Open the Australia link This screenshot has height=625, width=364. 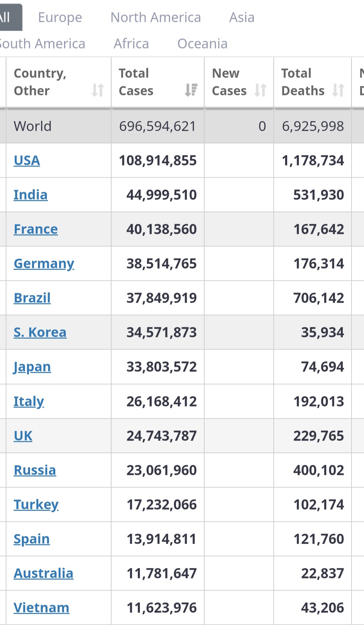click(43, 573)
